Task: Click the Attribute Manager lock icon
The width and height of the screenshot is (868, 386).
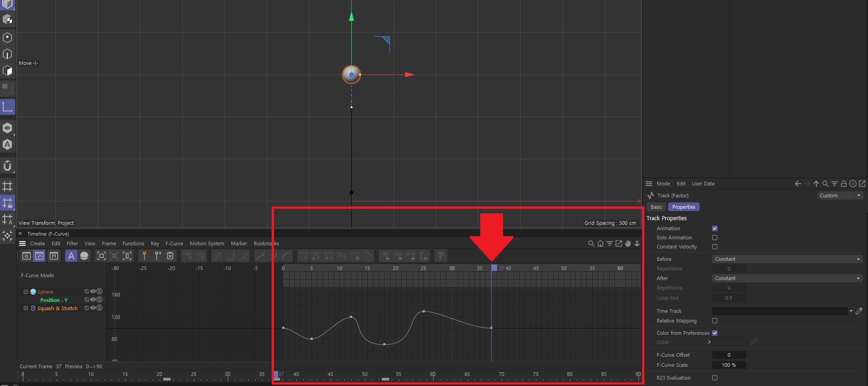Action: pos(844,184)
